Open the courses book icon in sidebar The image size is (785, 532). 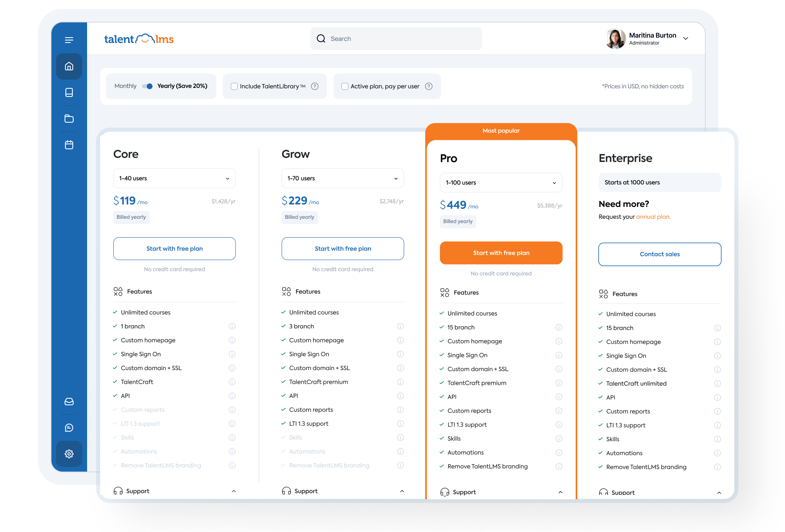pos(69,92)
